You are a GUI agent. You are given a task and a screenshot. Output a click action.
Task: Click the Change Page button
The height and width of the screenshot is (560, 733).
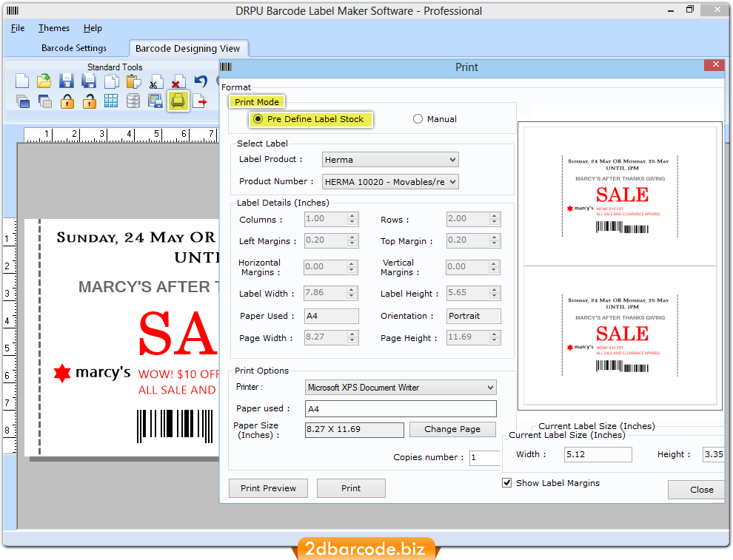[452, 429]
